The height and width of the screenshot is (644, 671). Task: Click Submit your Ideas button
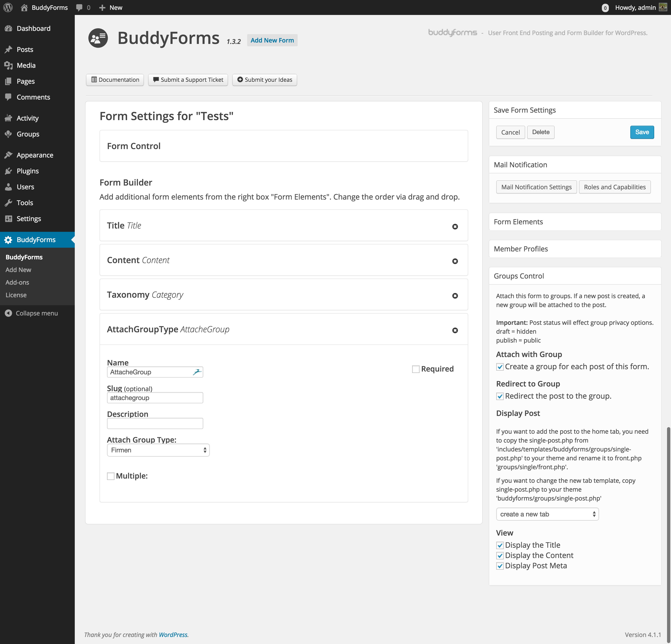coord(265,80)
